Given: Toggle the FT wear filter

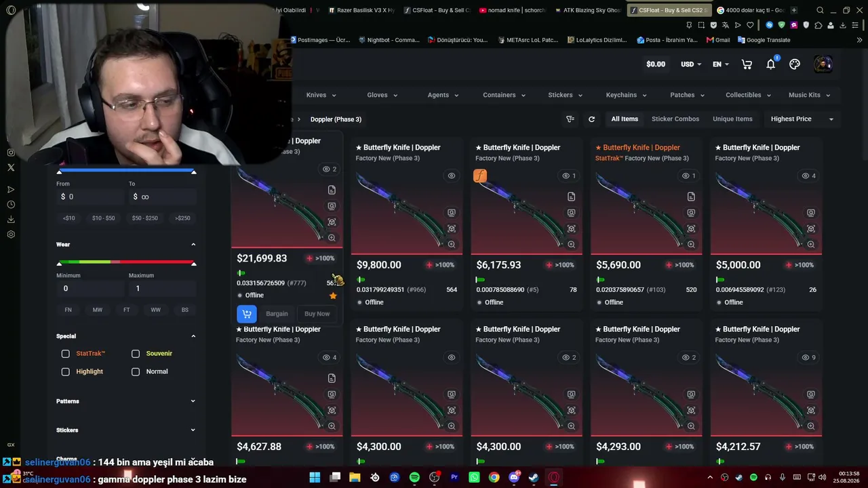Looking at the screenshot, I should coord(126,310).
